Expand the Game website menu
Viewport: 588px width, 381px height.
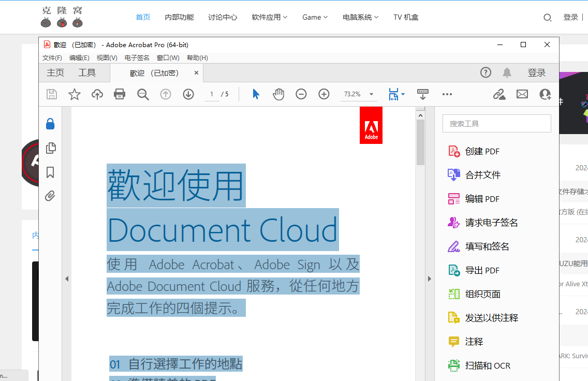315,17
